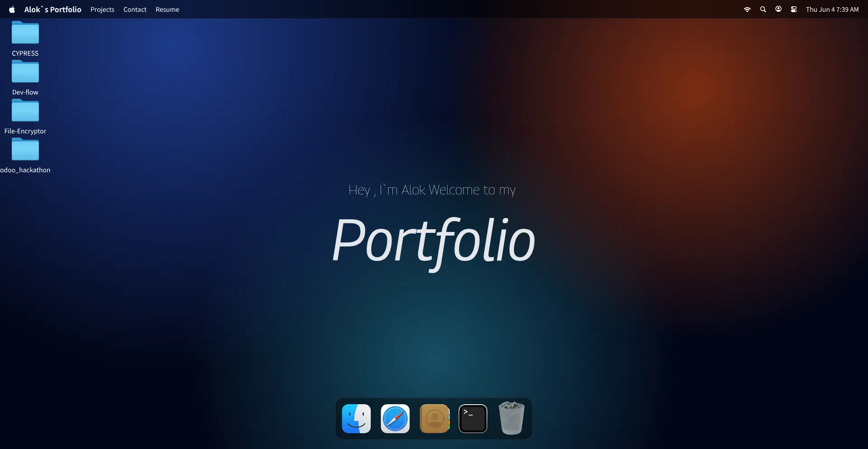The width and height of the screenshot is (868, 449).
Task: Click the Apple logo in menu bar
Action: click(x=12, y=9)
